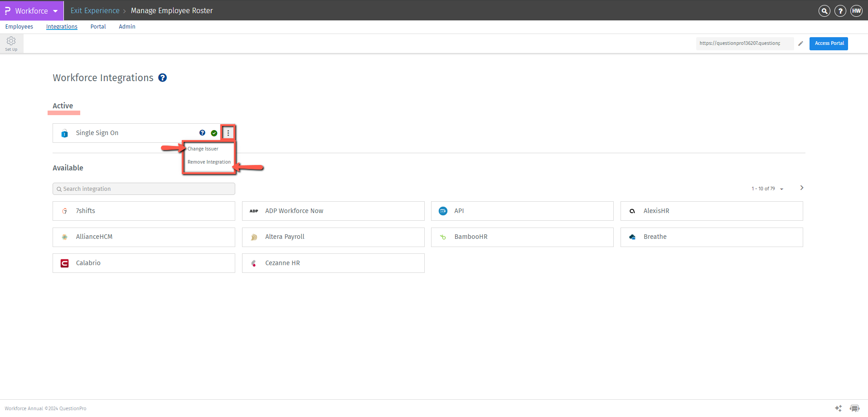Go to Exit Experience breadcrumb
The height and width of the screenshot is (417, 868).
(95, 10)
